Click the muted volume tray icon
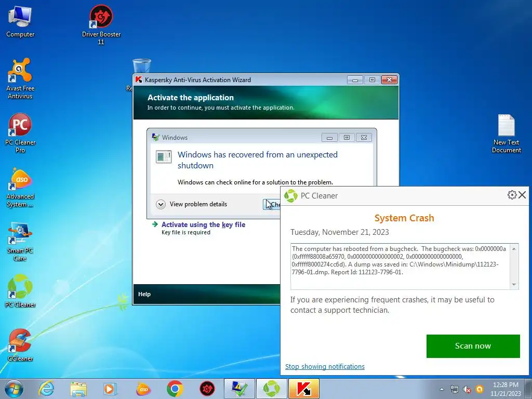The image size is (532, 399). [467, 389]
